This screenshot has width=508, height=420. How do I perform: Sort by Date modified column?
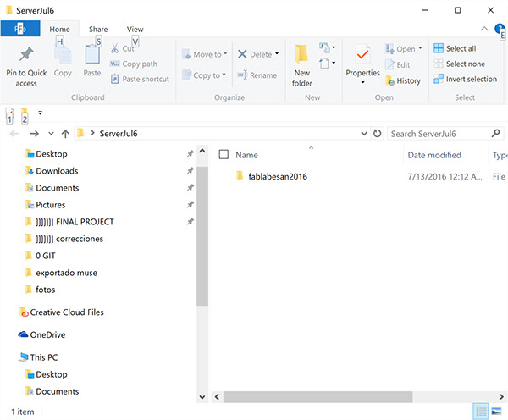(434, 155)
